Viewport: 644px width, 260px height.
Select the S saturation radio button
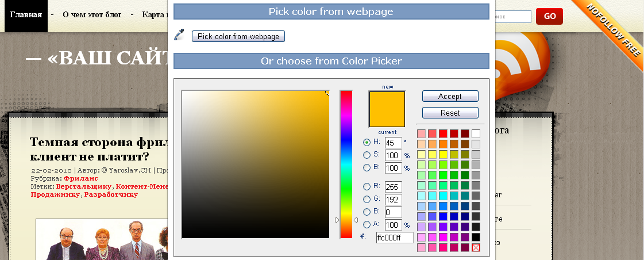coord(367,155)
